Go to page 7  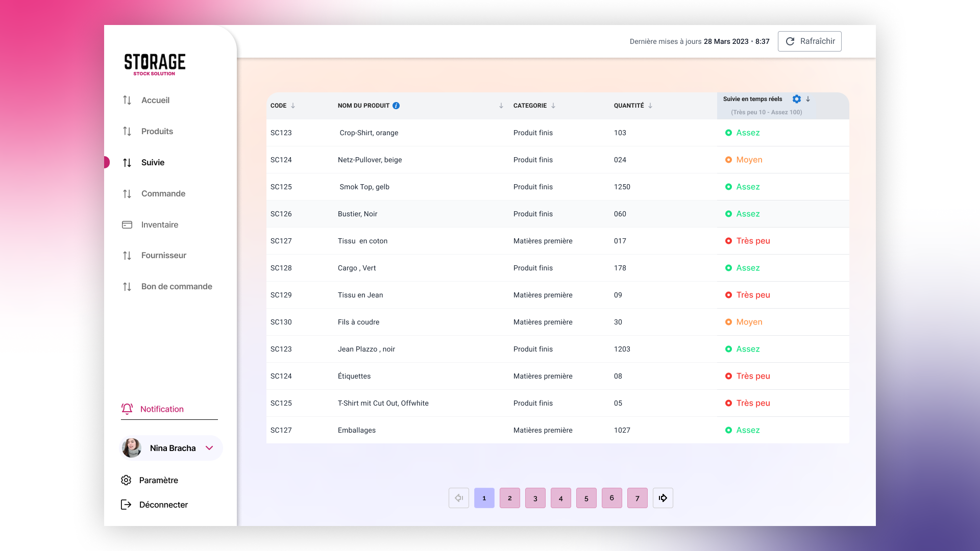click(638, 498)
